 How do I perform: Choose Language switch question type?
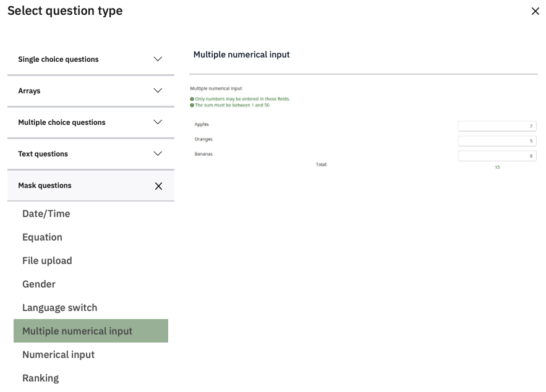(x=59, y=308)
